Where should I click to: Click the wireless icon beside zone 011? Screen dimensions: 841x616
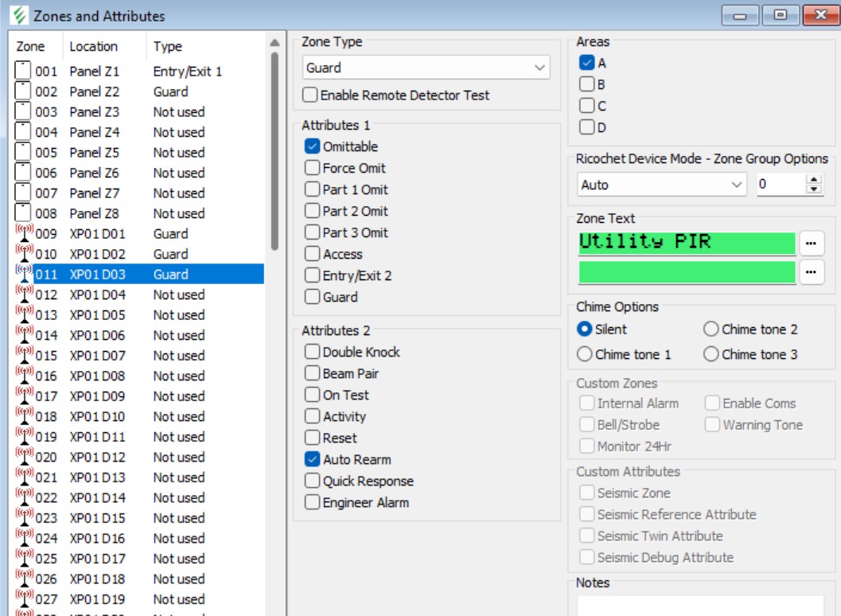pos(24,274)
